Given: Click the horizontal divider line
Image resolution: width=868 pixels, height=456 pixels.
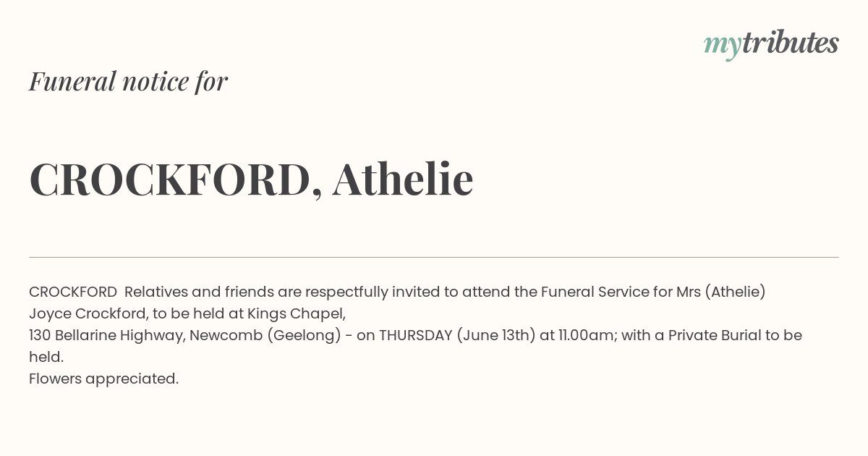Looking at the screenshot, I should 434,257.
